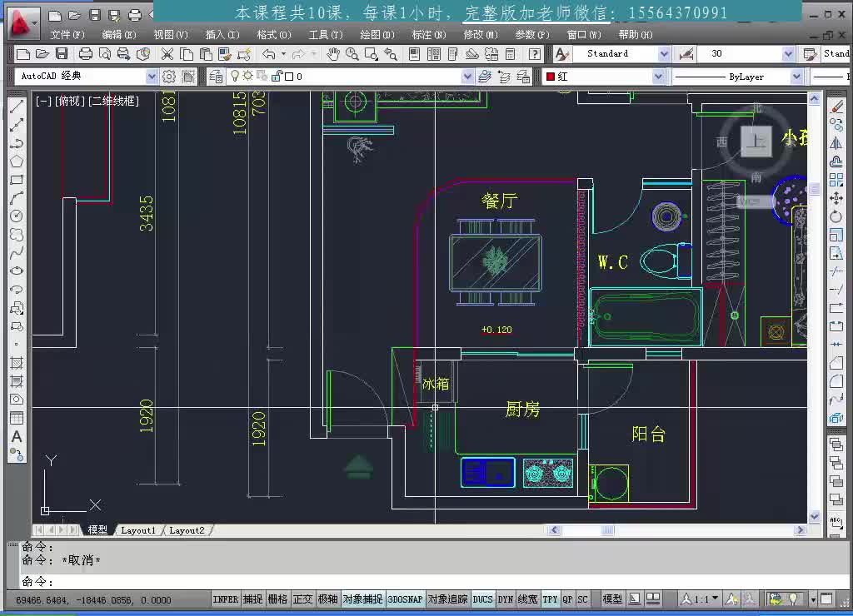853x616 pixels.
Task: Toggle 栅格 grid display
Action: tap(277, 599)
